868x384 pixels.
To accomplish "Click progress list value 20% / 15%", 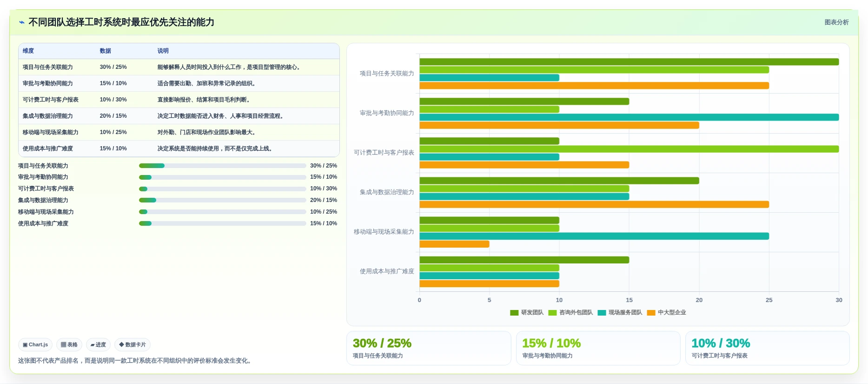I will pyautogui.click(x=324, y=200).
